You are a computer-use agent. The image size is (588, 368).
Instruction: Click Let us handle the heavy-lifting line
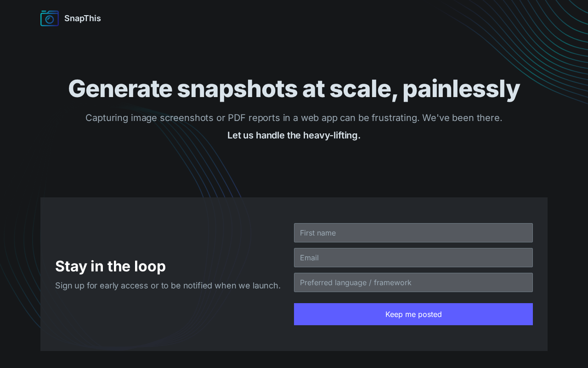[294, 135]
